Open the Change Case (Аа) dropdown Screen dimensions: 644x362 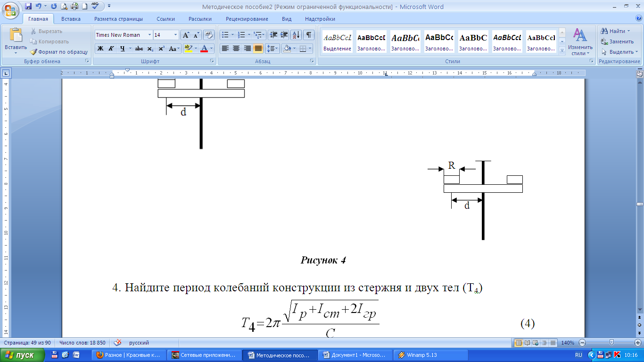tap(174, 49)
